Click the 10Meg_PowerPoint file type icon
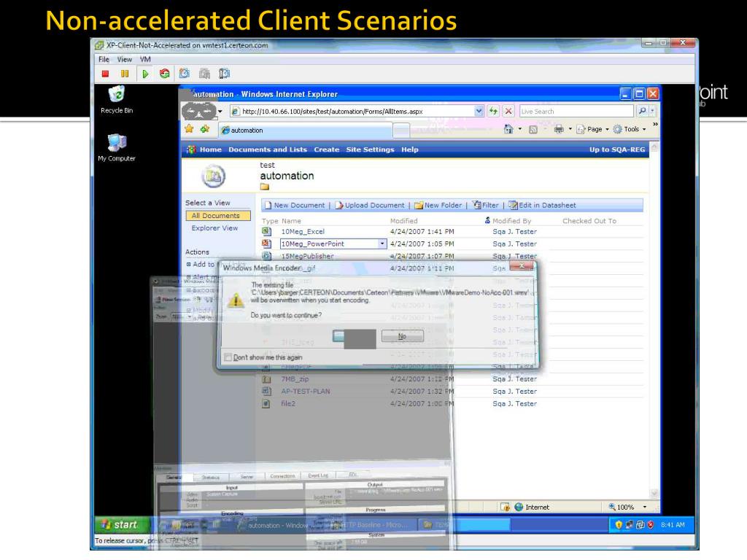Image resolution: width=747 pixels, height=560 pixels. click(267, 244)
